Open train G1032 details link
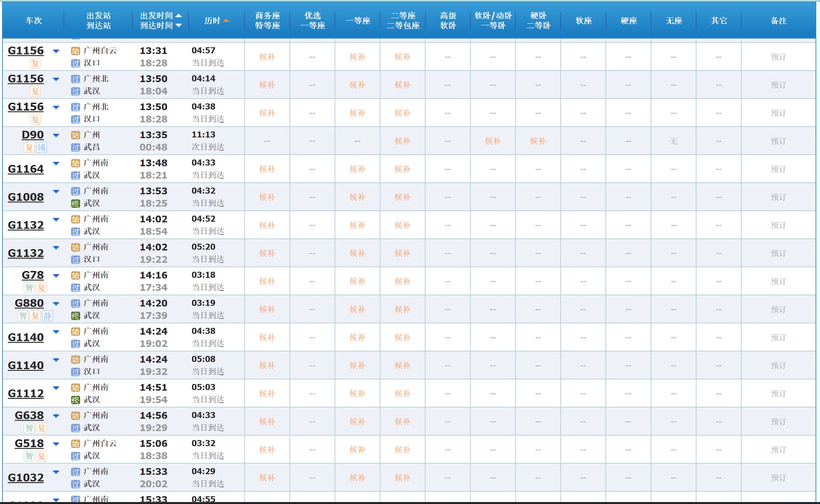 pyautogui.click(x=26, y=478)
